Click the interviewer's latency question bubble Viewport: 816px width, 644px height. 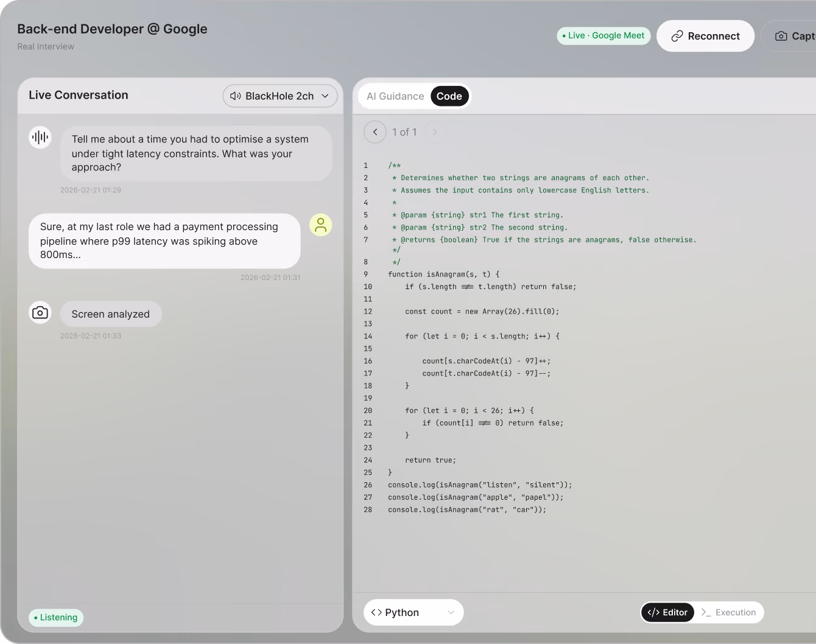tap(196, 153)
